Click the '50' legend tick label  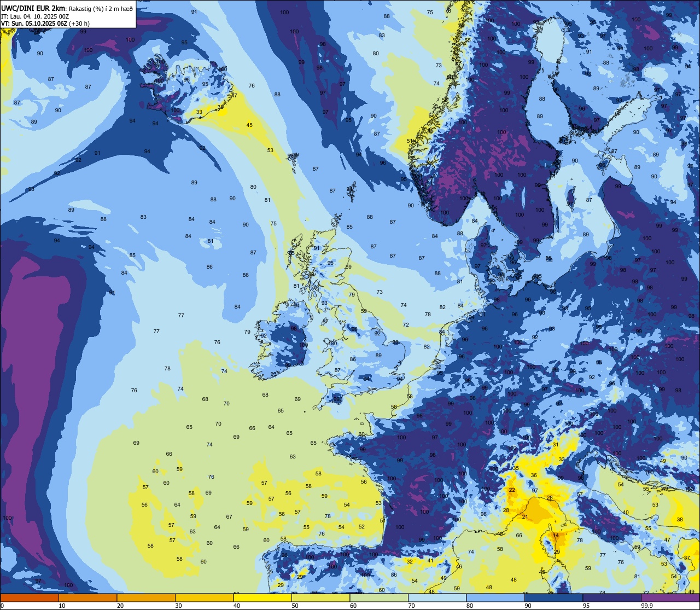click(295, 606)
